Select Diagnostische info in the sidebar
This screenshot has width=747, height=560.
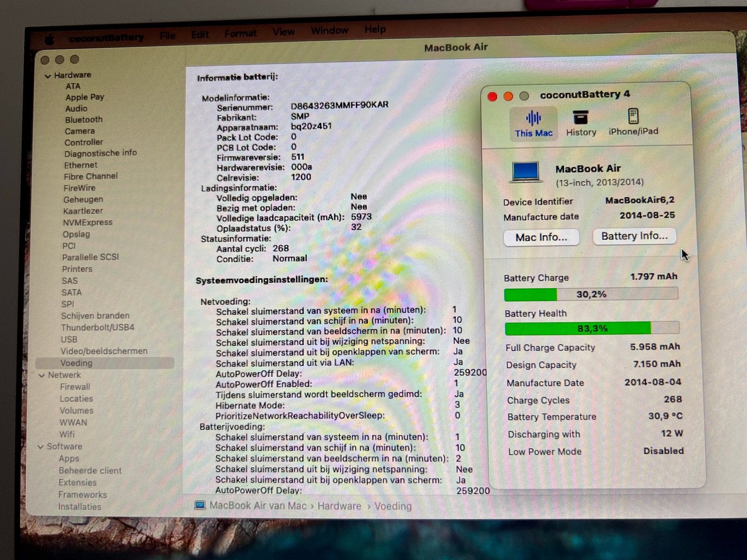pos(100,153)
